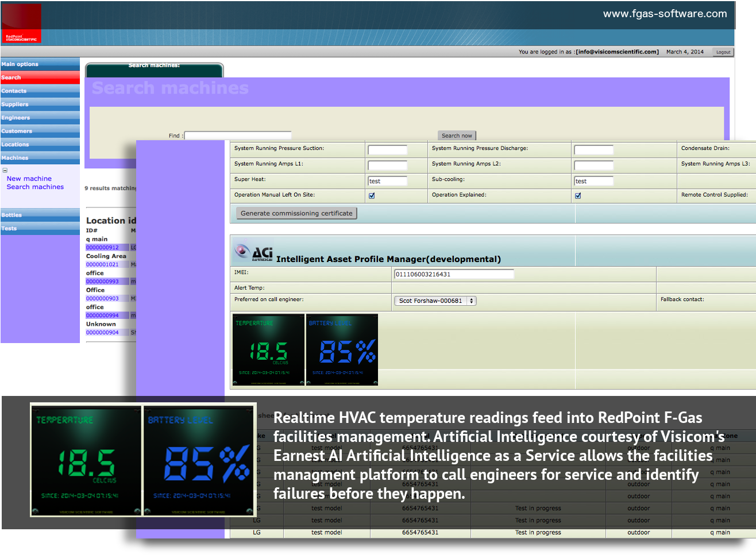756x558 pixels.
Task: Click 6654765431 in bottom table row
Action: [420, 533]
